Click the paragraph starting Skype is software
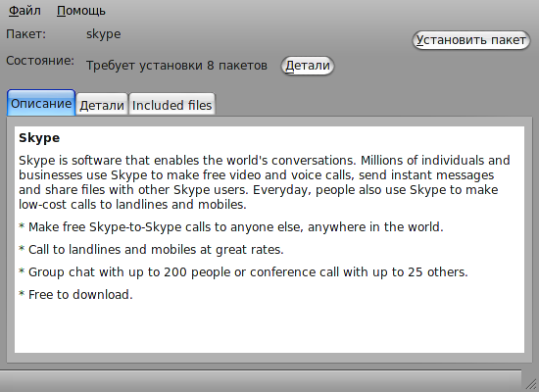Image resolution: width=539 pixels, height=392 pixels. pos(264,182)
